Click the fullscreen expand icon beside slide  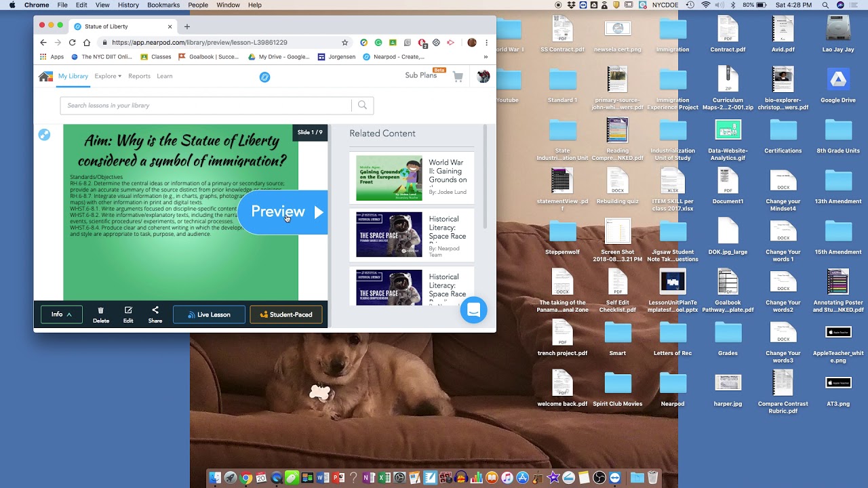[45, 134]
